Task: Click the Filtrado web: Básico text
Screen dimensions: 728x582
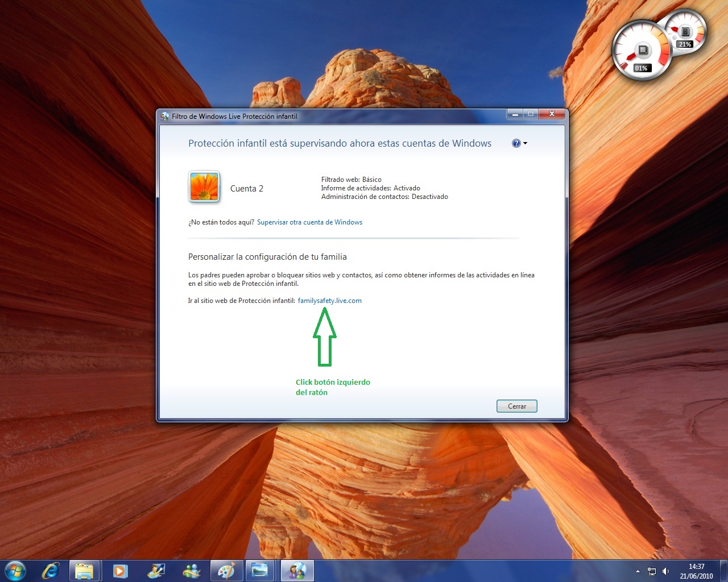Action: click(x=351, y=180)
